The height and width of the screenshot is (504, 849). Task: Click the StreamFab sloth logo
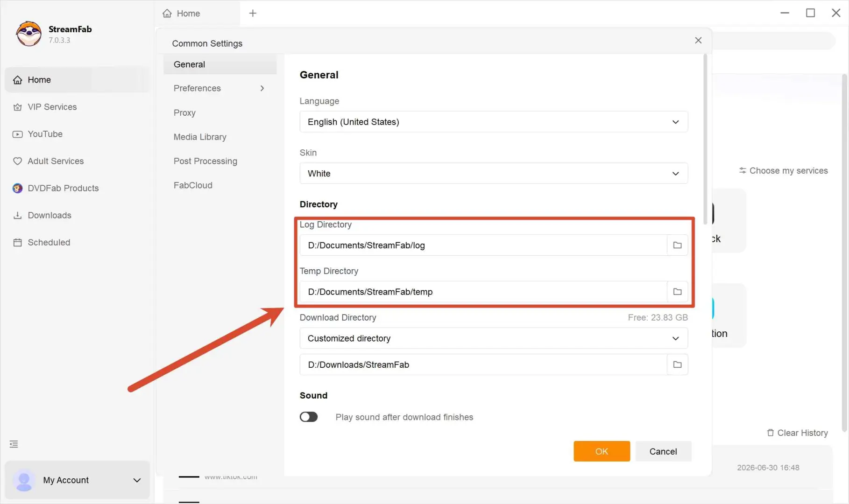pyautogui.click(x=28, y=34)
